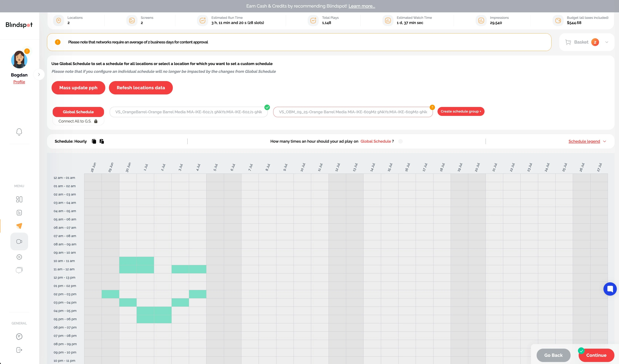Click the Go Back button

tap(553, 355)
